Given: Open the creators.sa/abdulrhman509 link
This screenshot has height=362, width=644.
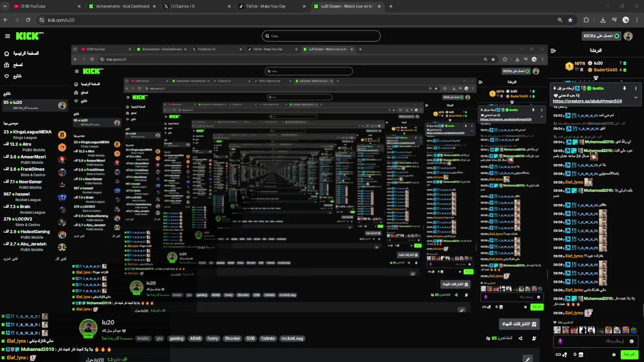Looking at the screenshot, I should (587, 101).
